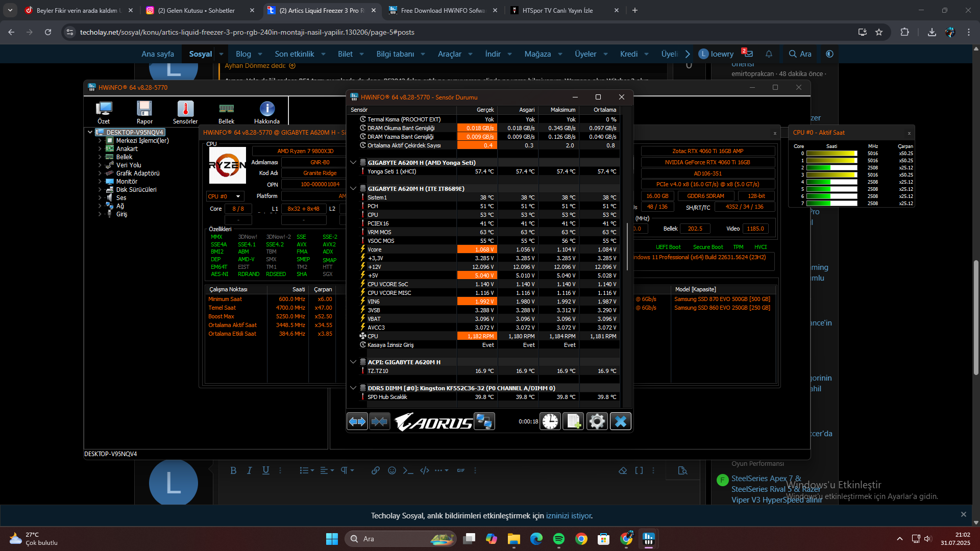Toggle the dark mode icon in forum header
This screenshot has width=980, height=551.
tap(829, 54)
